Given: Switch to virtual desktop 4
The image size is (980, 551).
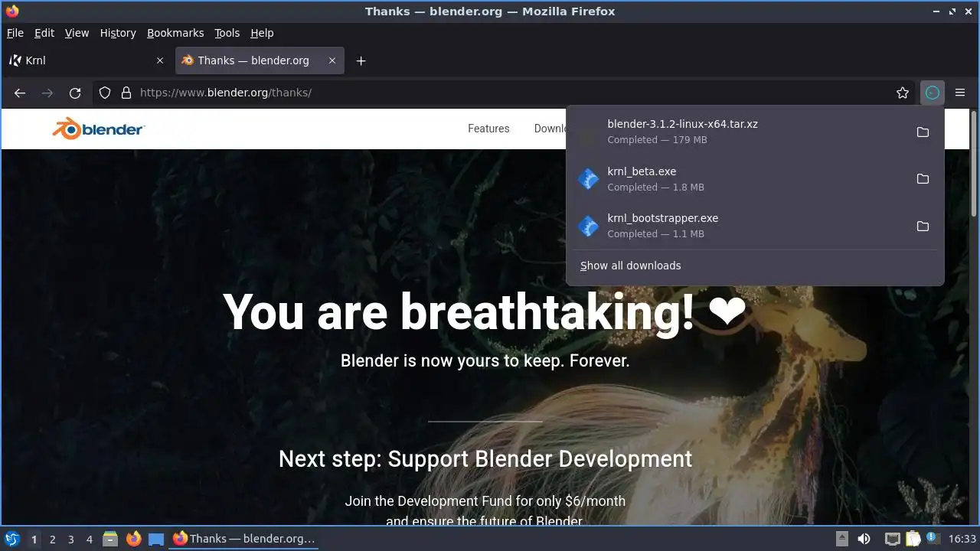Looking at the screenshot, I should coord(89,540).
